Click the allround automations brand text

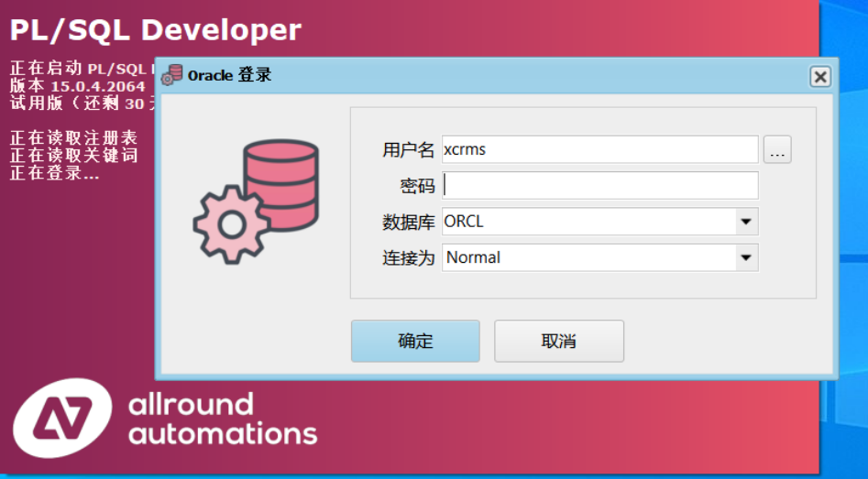[x=223, y=419]
